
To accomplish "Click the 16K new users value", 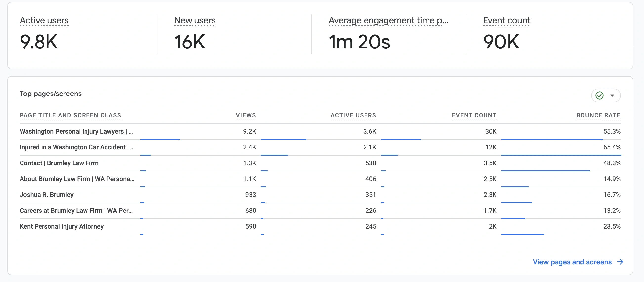I will 190,42.
